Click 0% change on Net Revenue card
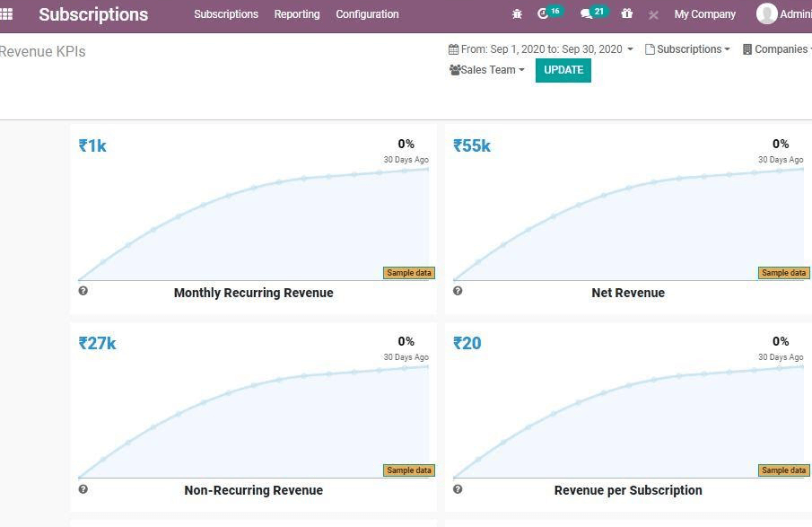The height and width of the screenshot is (527, 812). pyautogui.click(x=781, y=144)
